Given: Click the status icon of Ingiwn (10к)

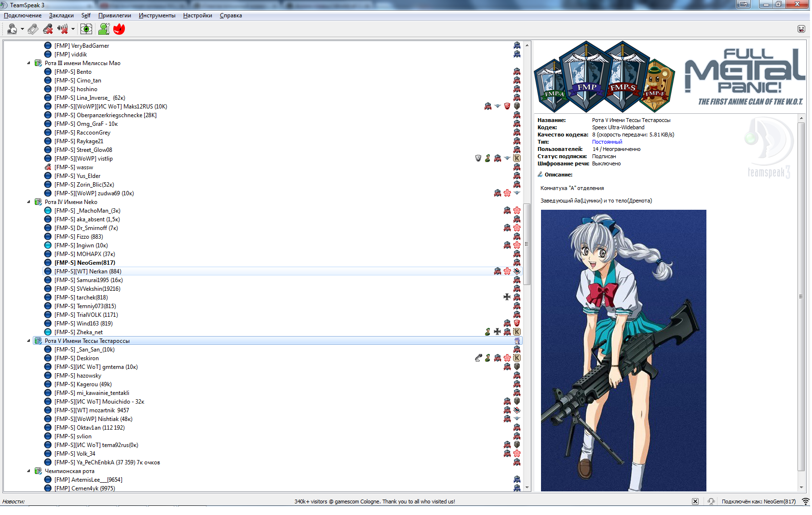Looking at the screenshot, I should click(48, 245).
